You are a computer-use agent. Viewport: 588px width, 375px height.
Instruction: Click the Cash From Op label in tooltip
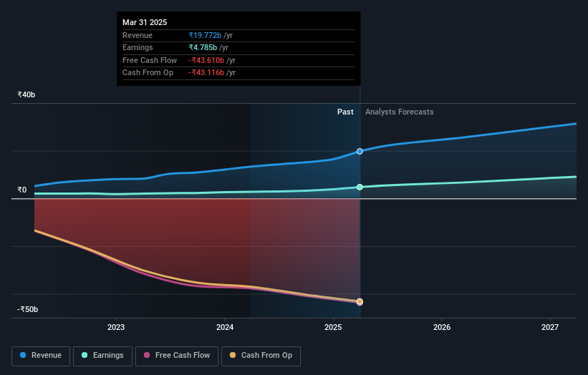click(x=148, y=73)
